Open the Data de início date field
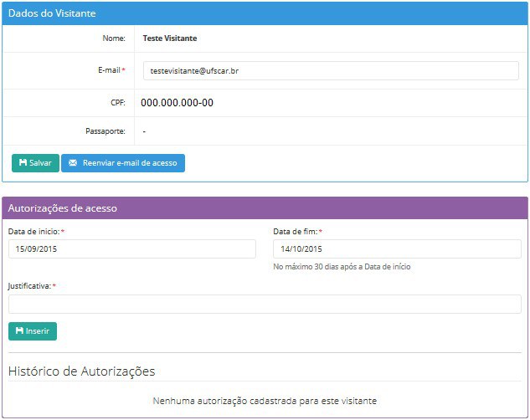530x420 pixels. point(132,248)
